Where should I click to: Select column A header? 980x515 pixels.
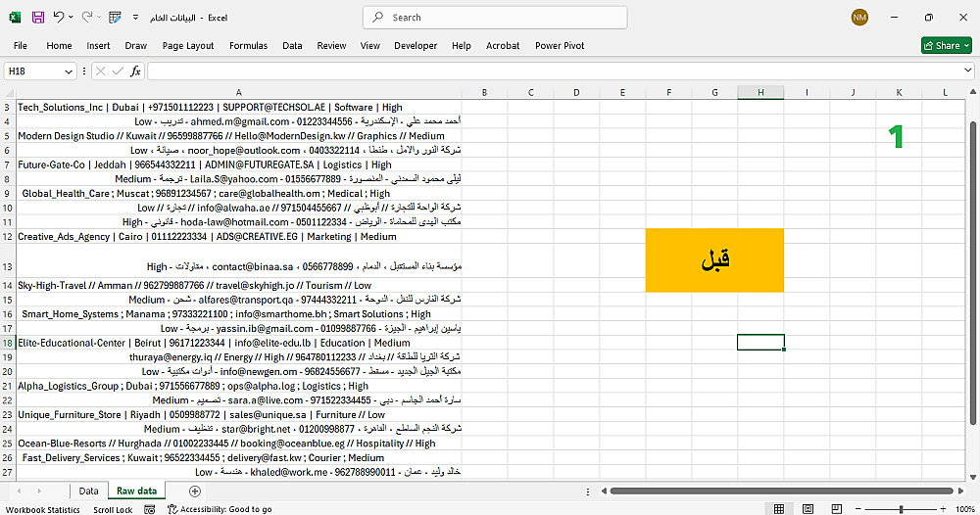coord(239,92)
